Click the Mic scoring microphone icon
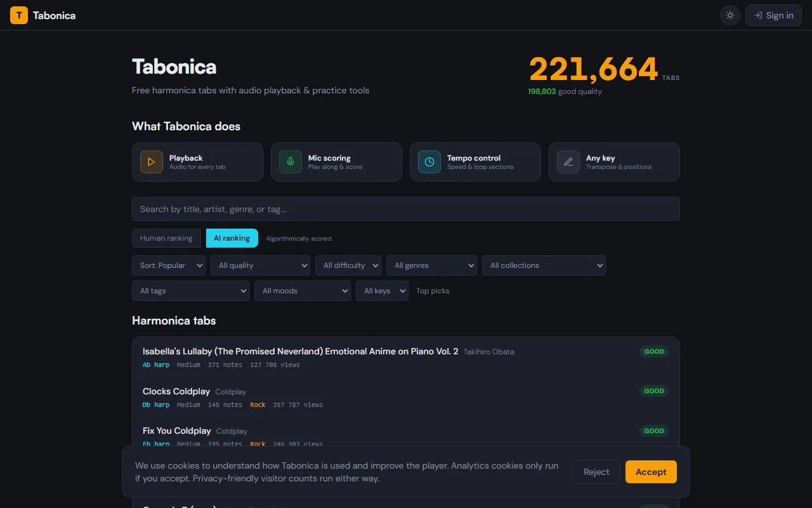Screen dimensions: 812x508 pyautogui.click(x=291, y=162)
